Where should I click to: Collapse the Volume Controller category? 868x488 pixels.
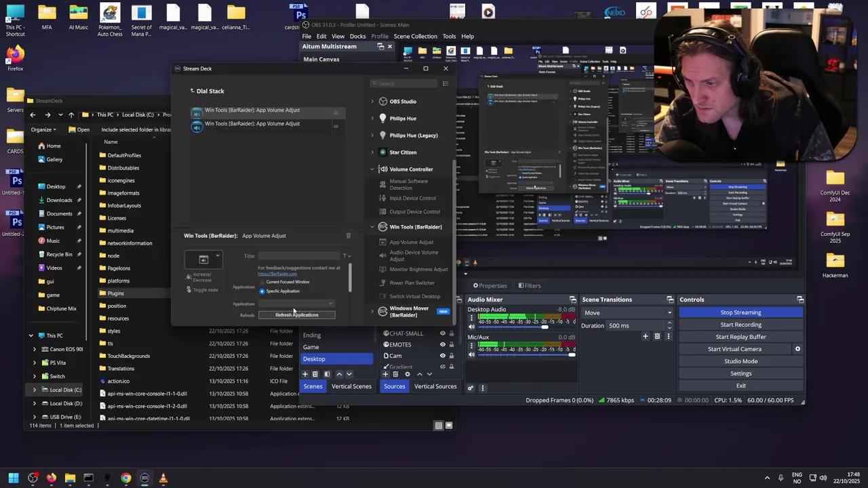[372, 169]
